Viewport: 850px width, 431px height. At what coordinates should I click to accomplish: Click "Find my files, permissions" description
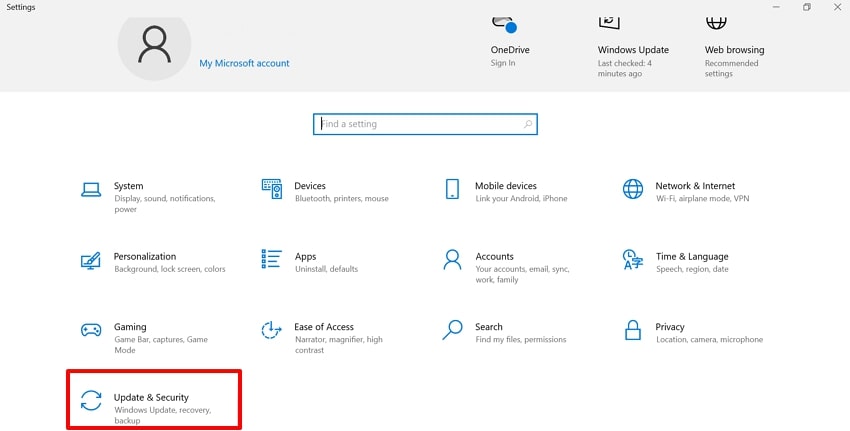click(x=520, y=339)
